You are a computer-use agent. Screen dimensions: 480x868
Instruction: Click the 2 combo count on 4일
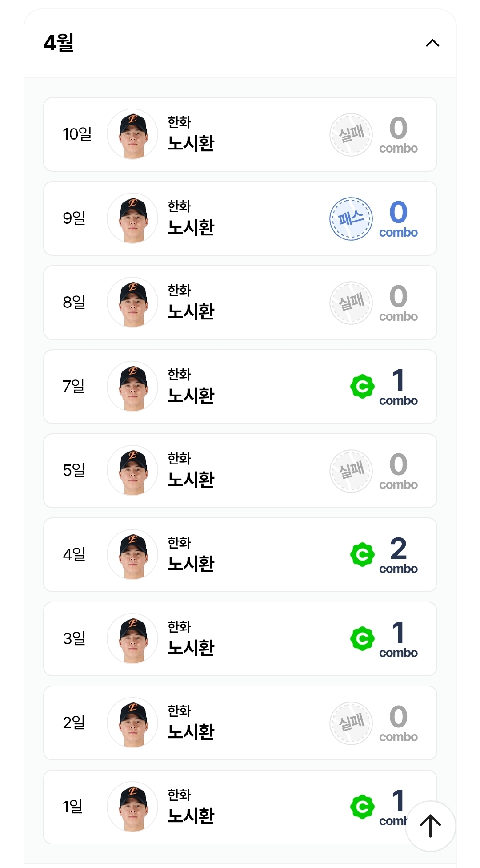398,554
